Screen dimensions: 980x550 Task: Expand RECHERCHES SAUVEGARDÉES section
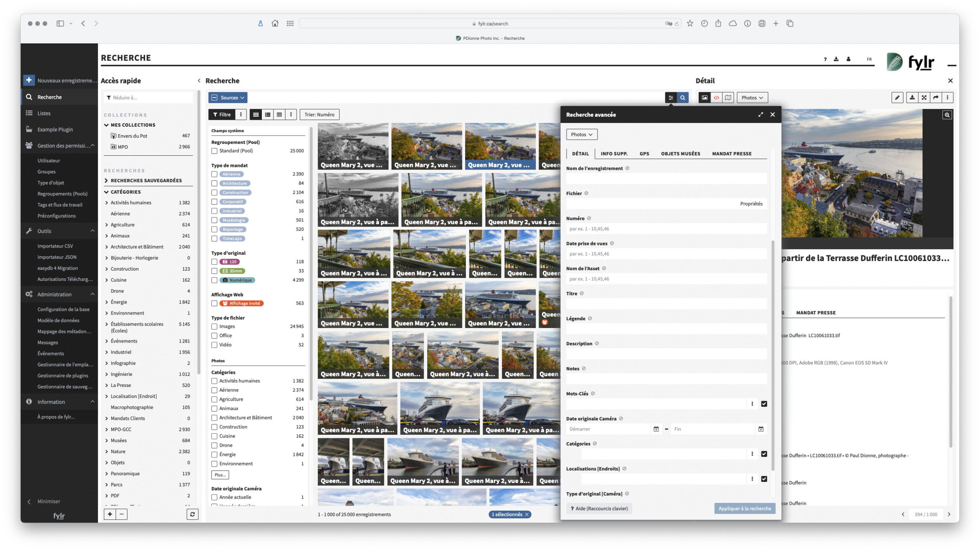click(106, 181)
